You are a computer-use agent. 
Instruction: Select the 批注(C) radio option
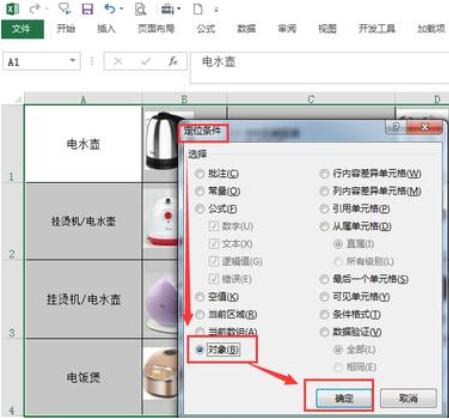200,174
